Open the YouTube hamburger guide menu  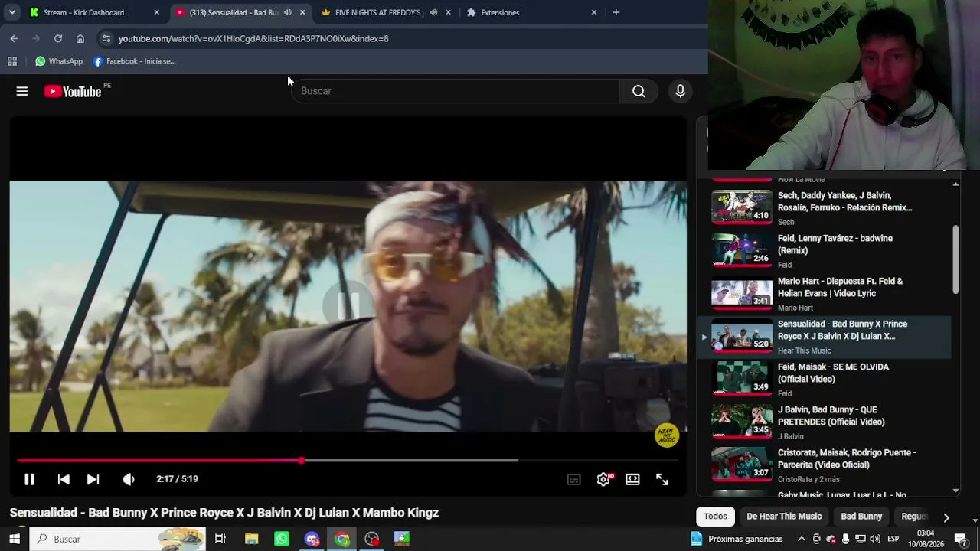(21, 91)
